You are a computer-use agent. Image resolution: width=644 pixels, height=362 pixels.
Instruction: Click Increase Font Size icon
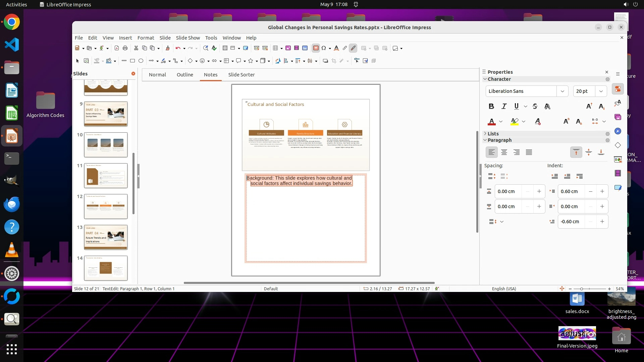pos(589,106)
